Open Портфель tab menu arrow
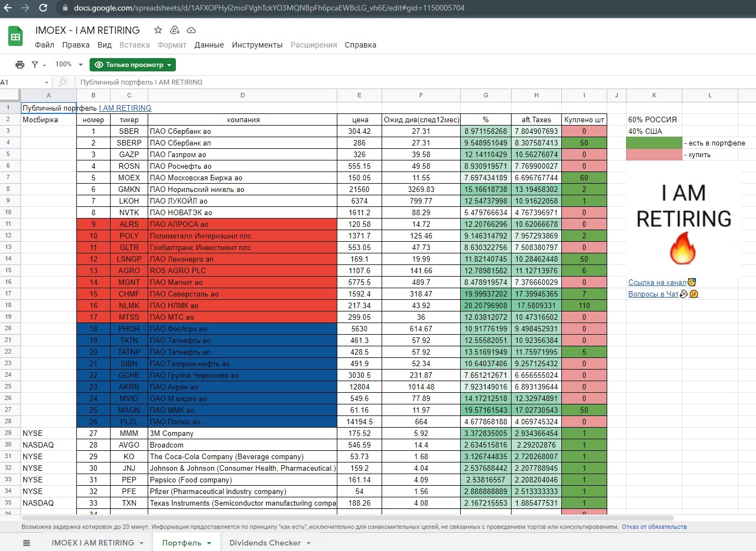Screen dimensions: 756x551 [x=209, y=543]
